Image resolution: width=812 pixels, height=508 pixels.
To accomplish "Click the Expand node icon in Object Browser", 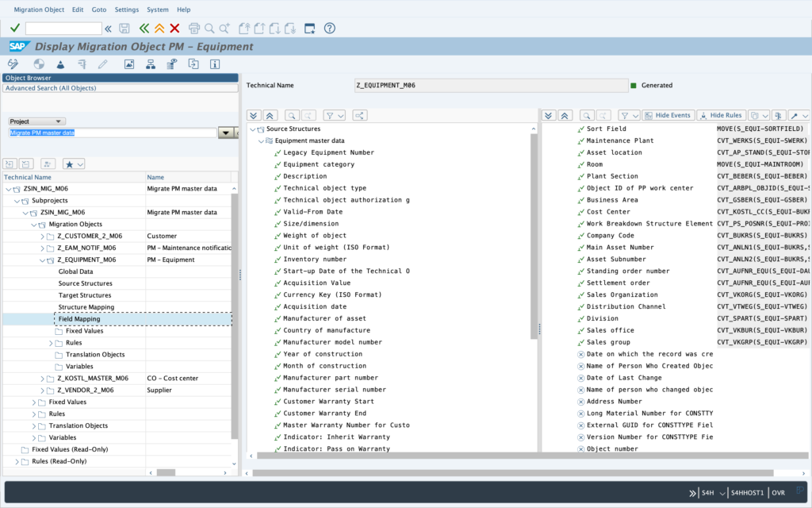I will 10,164.
